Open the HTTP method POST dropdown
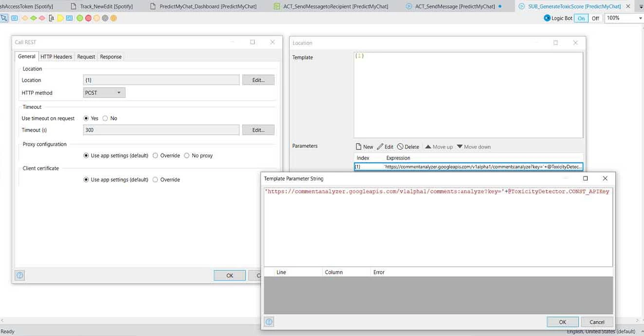 click(104, 93)
